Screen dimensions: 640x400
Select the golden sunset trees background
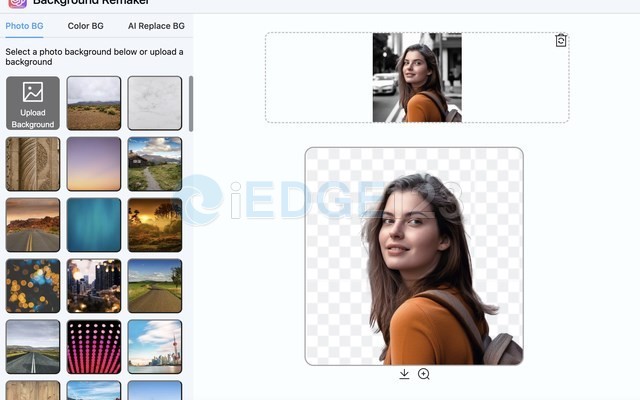(155, 225)
